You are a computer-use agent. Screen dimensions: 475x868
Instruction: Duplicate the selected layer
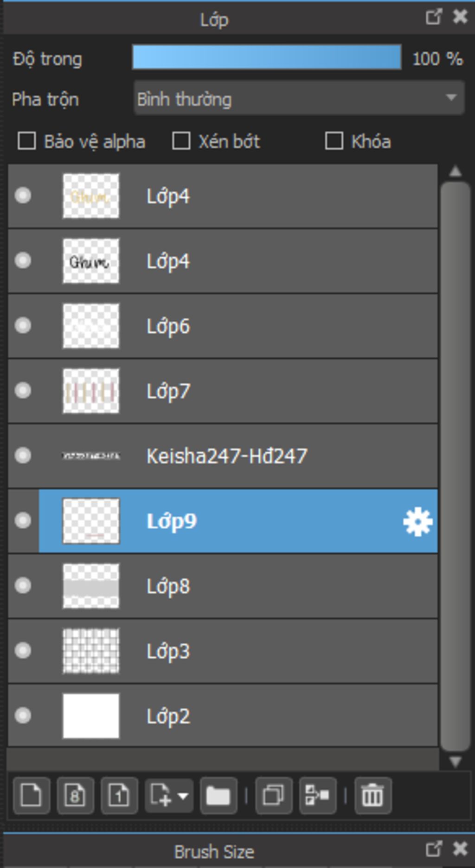pyautogui.click(x=274, y=796)
